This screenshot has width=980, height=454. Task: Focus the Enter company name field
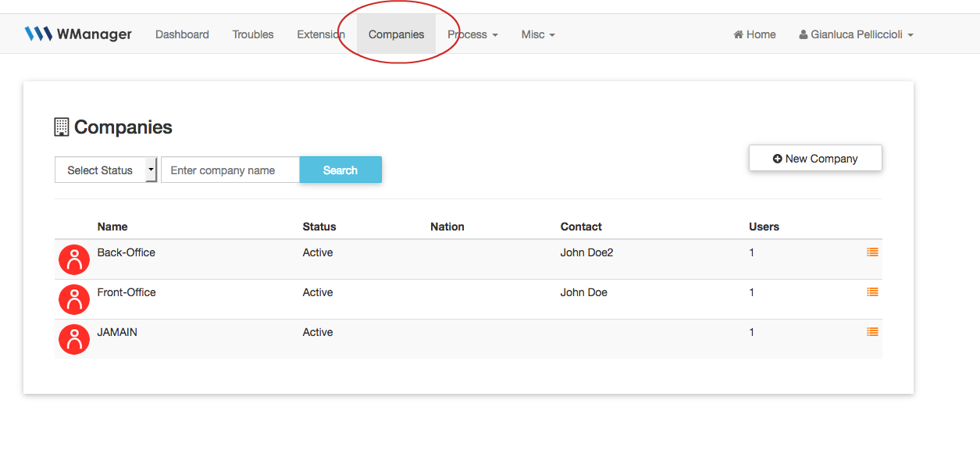230,170
